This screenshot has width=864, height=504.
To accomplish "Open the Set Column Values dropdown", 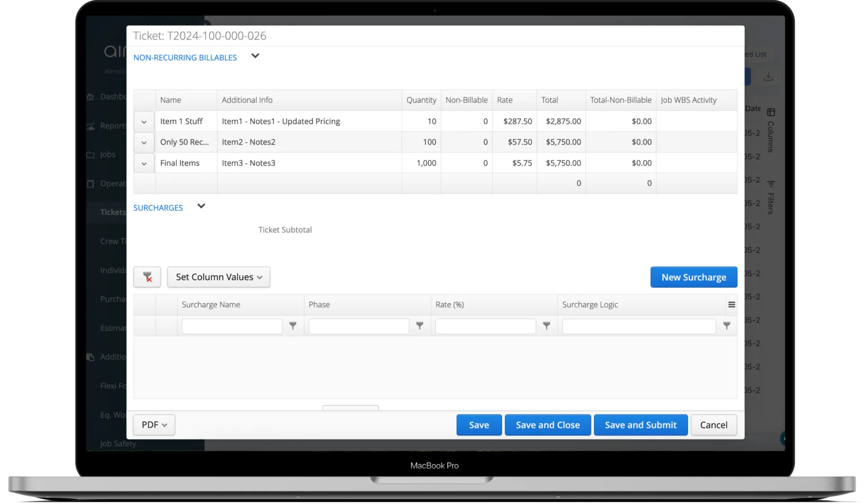I will click(219, 277).
